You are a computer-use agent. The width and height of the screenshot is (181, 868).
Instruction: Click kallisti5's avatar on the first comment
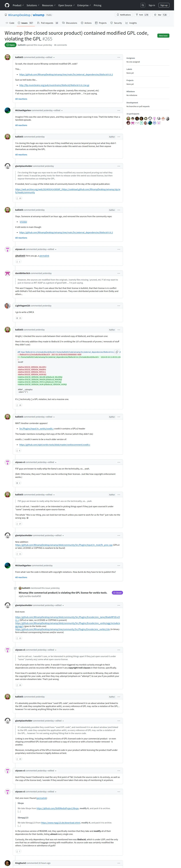click(x=7, y=57)
